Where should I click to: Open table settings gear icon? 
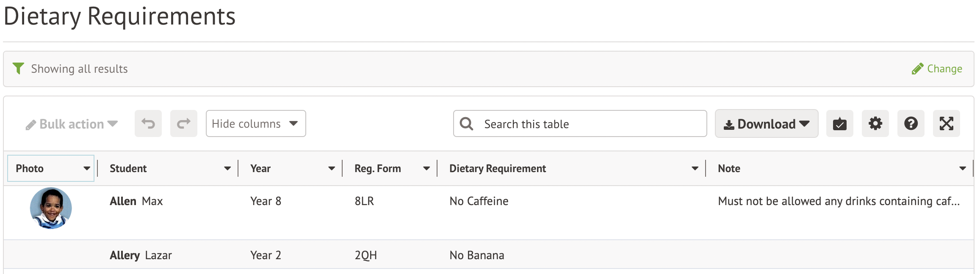(875, 124)
